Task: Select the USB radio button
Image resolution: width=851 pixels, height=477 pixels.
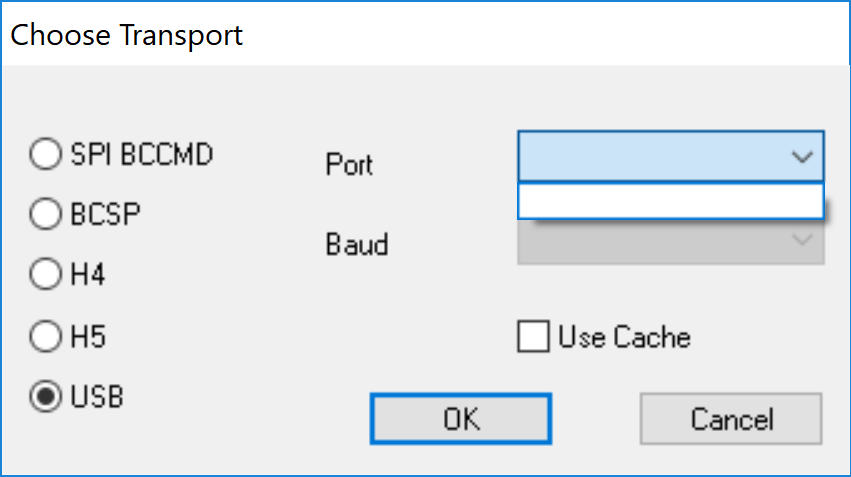Action: pyautogui.click(x=45, y=396)
